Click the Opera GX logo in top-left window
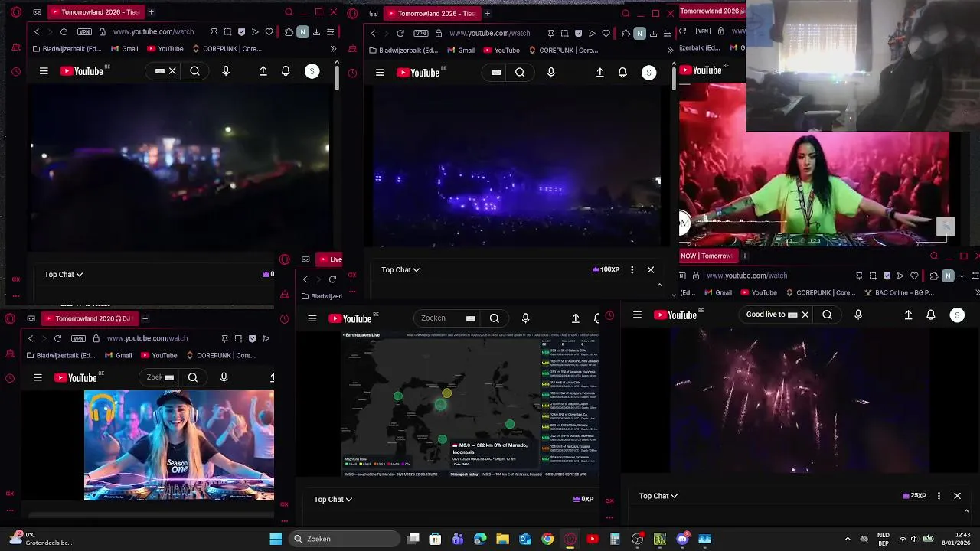980x551 pixels. pos(16,12)
